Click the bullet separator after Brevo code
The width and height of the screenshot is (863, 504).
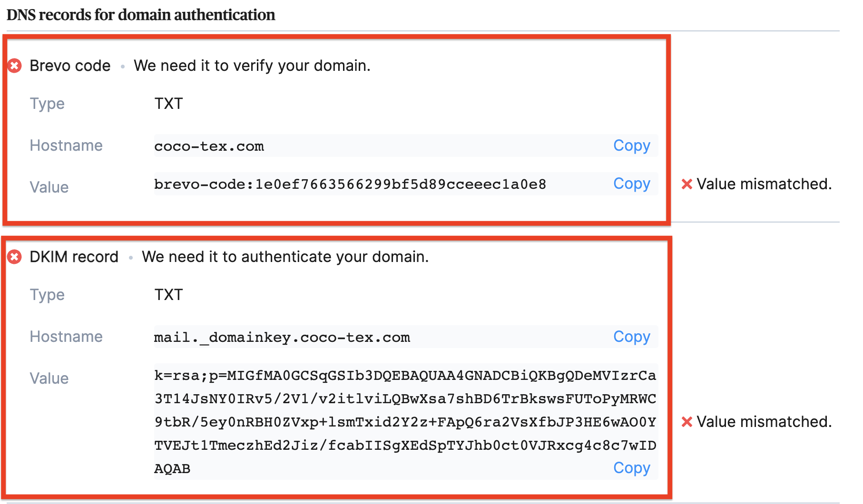click(123, 66)
